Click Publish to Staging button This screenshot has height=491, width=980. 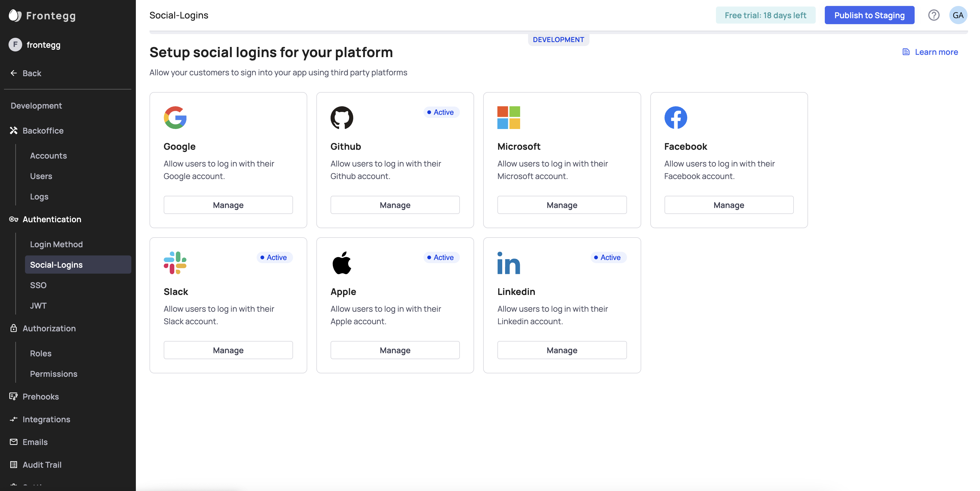click(869, 15)
